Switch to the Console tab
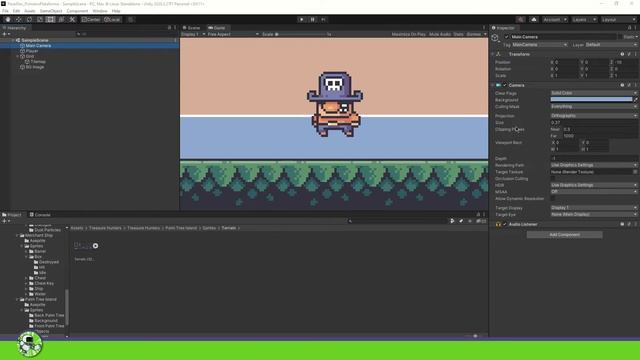This screenshot has width=640, height=360. tap(40, 215)
